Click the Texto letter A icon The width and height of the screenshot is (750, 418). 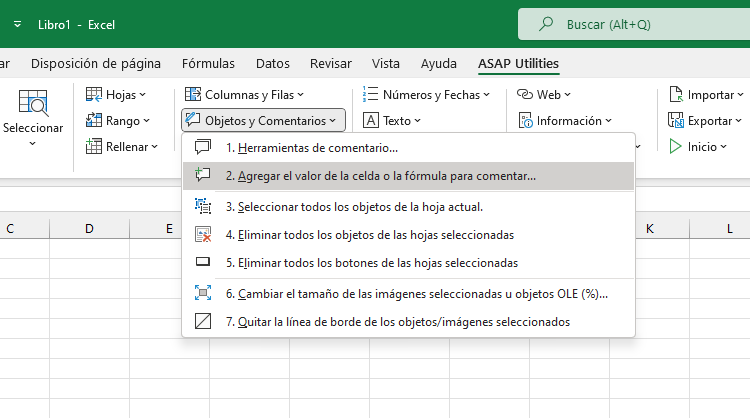pyautogui.click(x=371, y=121)
